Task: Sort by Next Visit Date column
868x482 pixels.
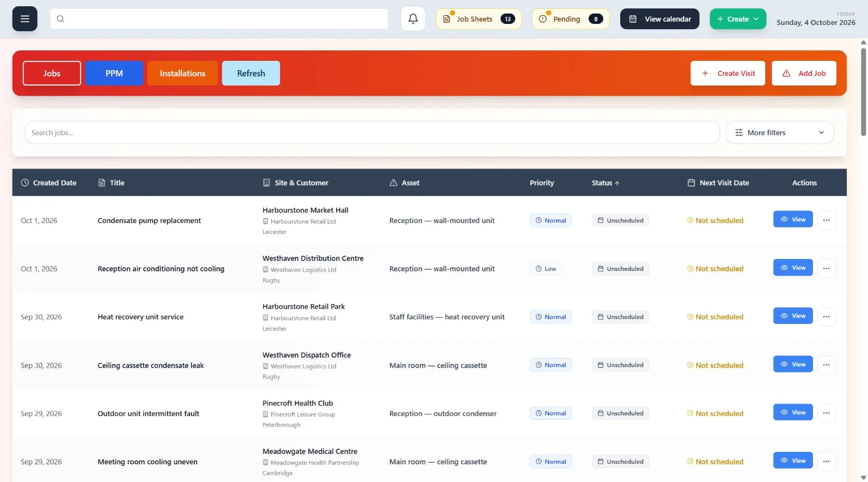Action: 718,183
